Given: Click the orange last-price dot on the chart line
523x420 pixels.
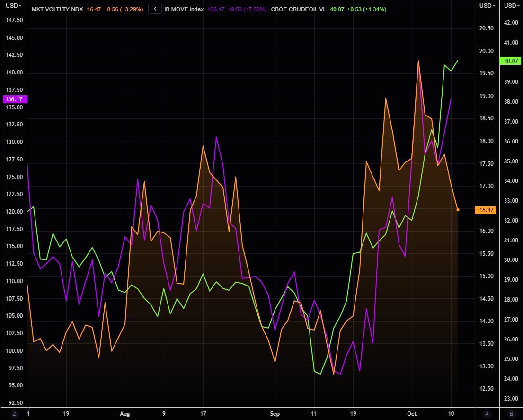Looking at the screenshot, I should pos(458,210).
